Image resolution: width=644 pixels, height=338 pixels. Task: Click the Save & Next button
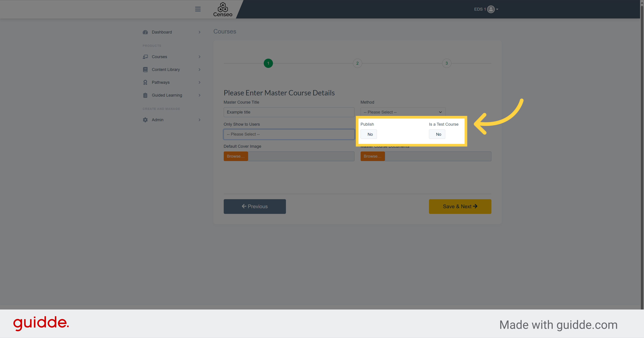460,206
